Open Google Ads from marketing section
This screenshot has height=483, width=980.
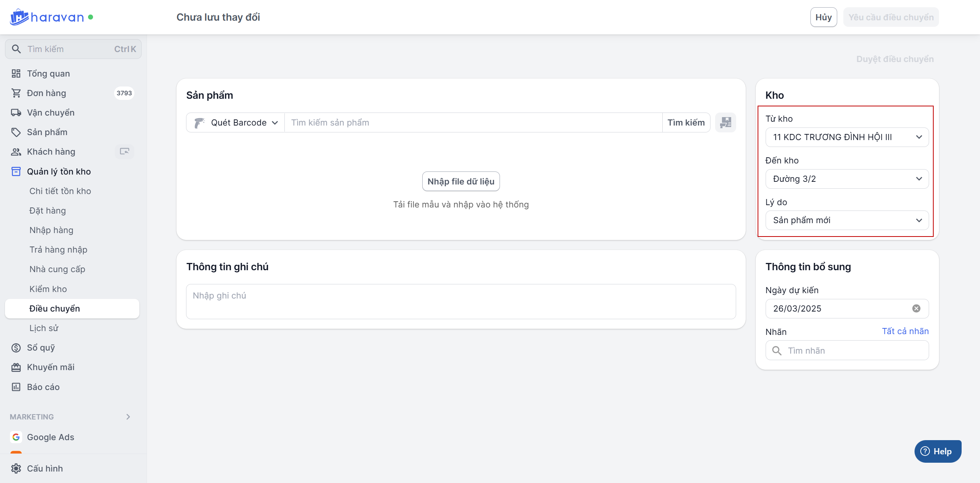click(50, 437)
